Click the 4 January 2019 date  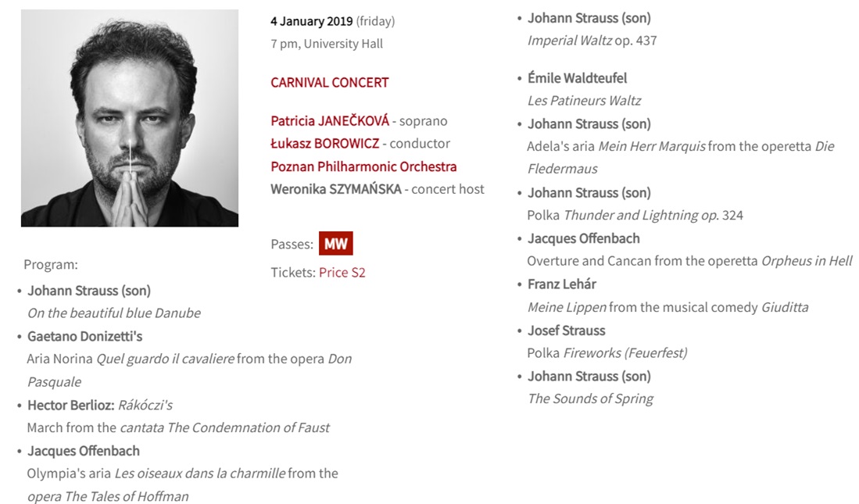[311, 21]
